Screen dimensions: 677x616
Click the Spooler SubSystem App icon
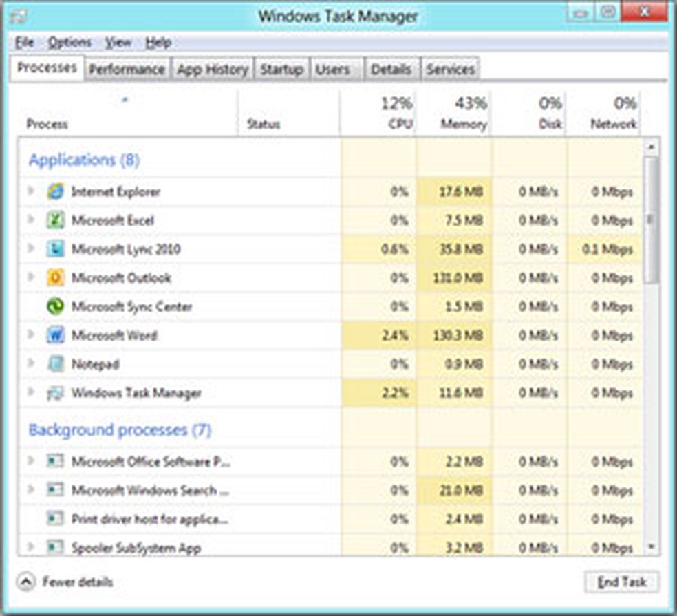tap(55, 548)
